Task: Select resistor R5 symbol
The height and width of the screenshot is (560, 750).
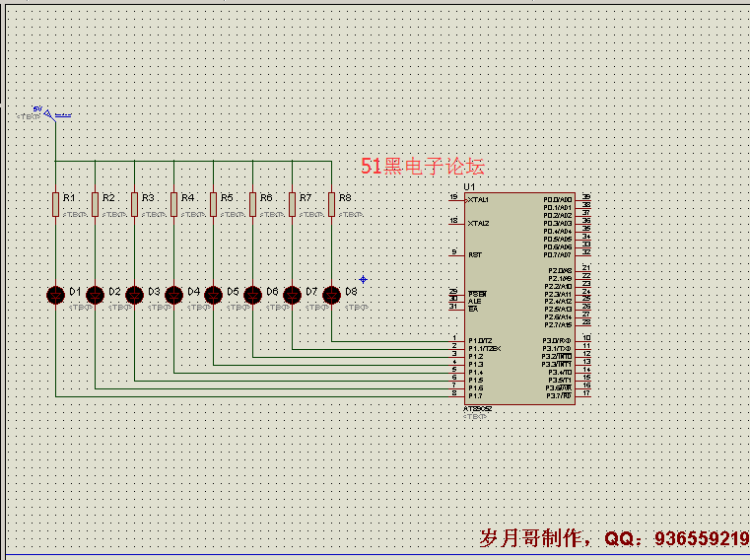Action: pos(213,204)
